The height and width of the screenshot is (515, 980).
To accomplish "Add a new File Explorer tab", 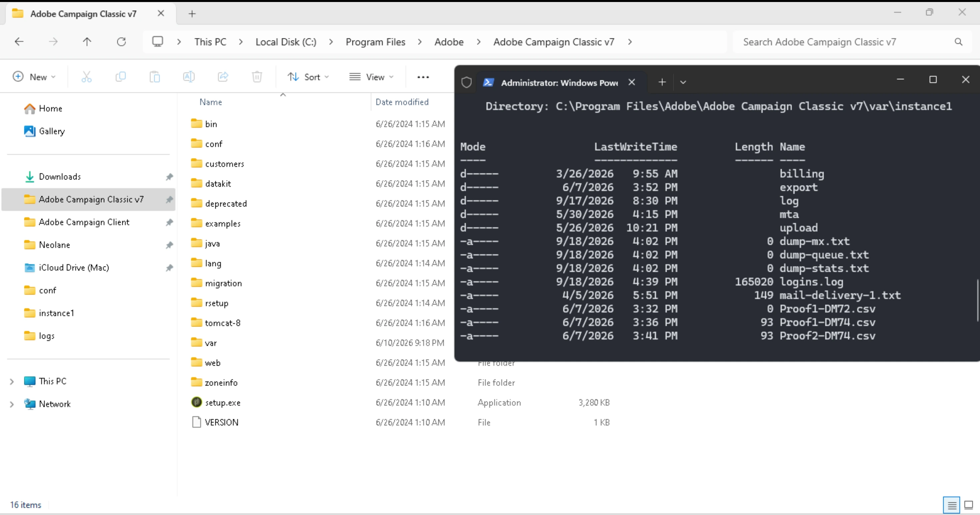I will 192,14.
